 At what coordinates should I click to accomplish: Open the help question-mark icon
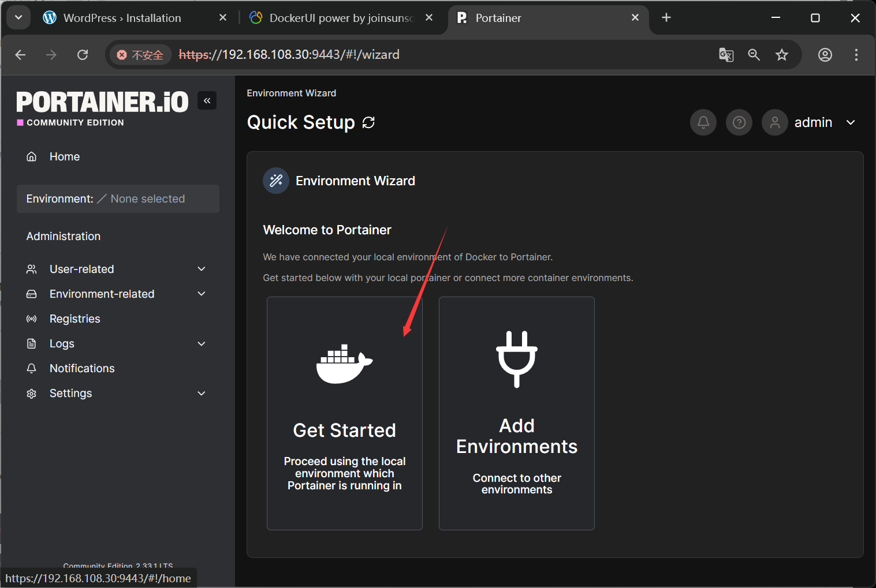(739, 122)
